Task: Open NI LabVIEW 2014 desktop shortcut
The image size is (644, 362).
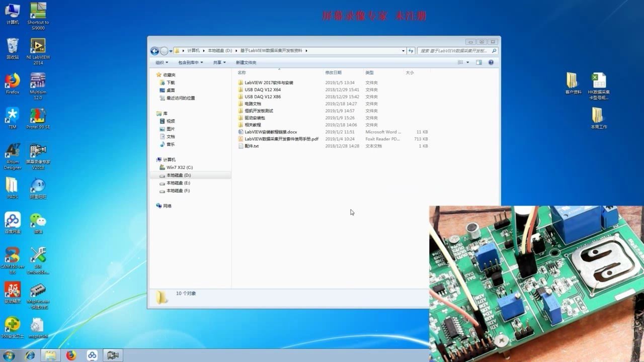Action: 38,51
